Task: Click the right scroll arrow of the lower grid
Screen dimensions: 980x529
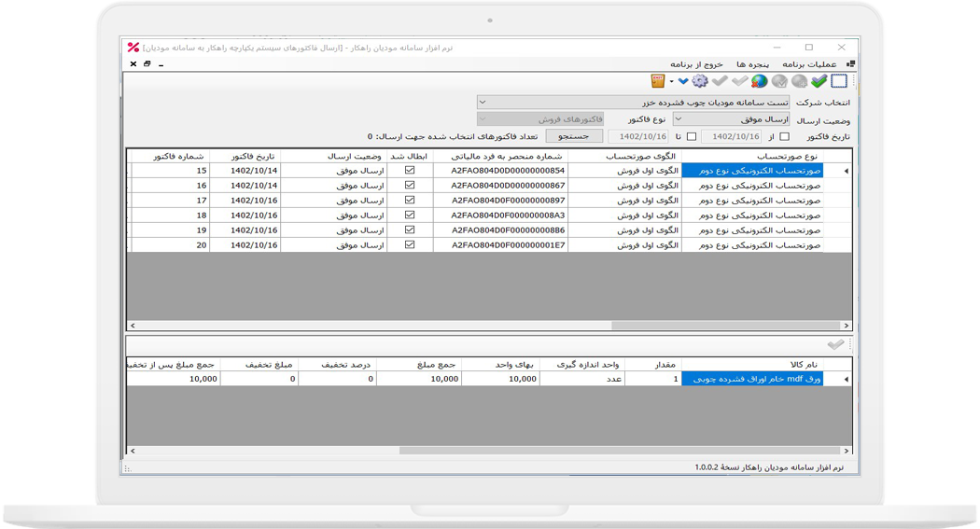Action: pyautogui.click(x=847, y=451)
